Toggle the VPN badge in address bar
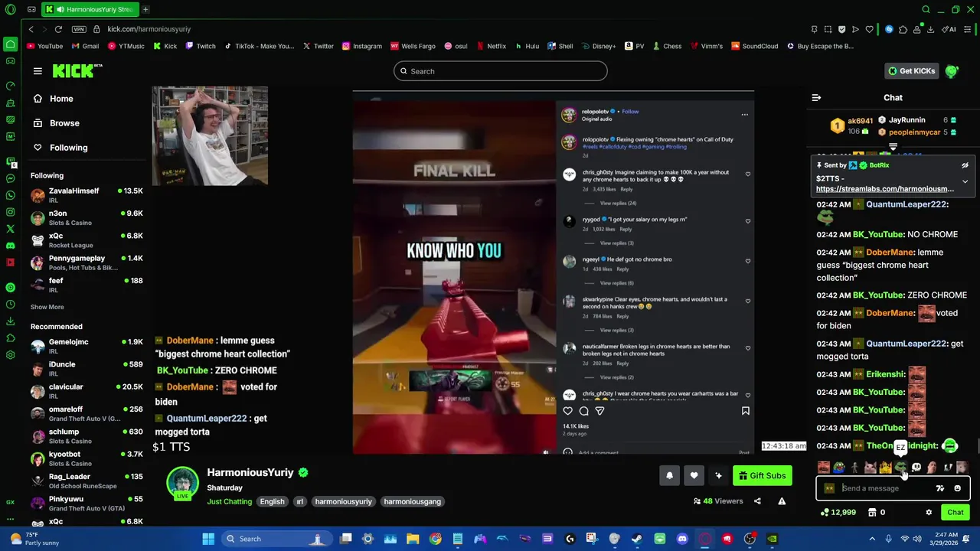This screenshot has width=980, height=551. pos(78,29)
